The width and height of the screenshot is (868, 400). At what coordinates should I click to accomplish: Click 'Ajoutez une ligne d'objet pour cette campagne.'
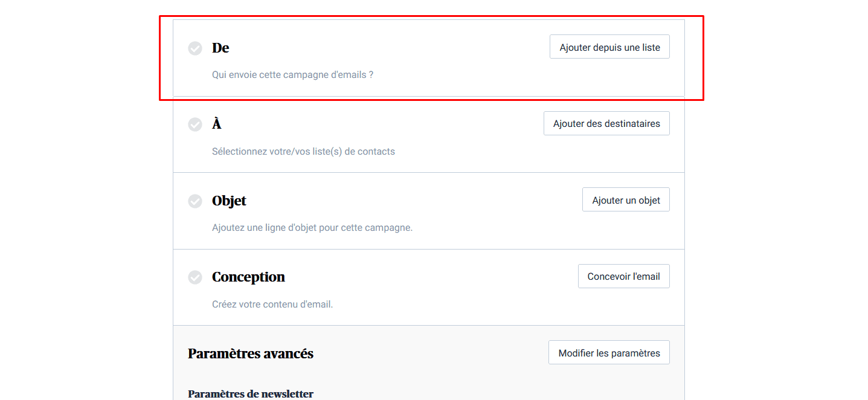[312, 227]
